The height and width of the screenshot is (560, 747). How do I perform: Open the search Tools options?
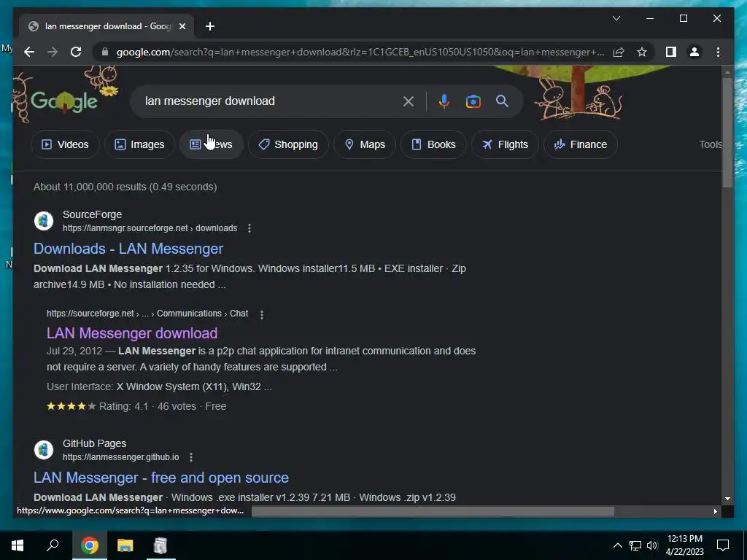[711, 144]
